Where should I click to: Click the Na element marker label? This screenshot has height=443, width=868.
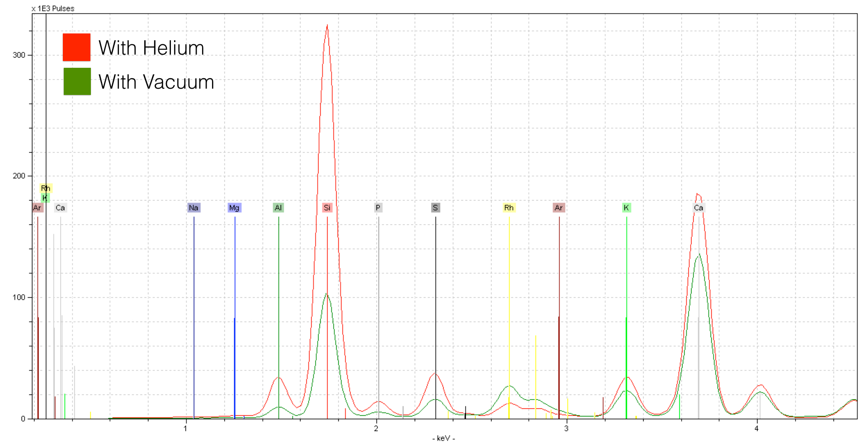click(x=193, y=208)
